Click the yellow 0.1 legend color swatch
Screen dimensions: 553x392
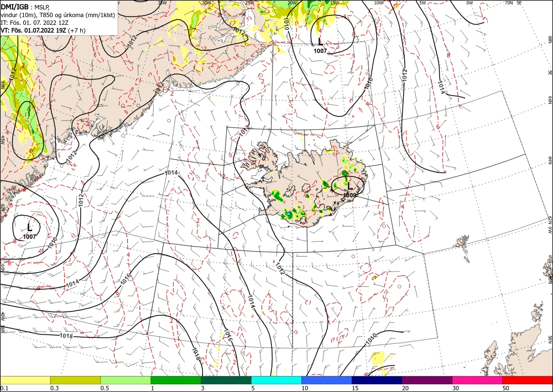[x=25, y=380]
